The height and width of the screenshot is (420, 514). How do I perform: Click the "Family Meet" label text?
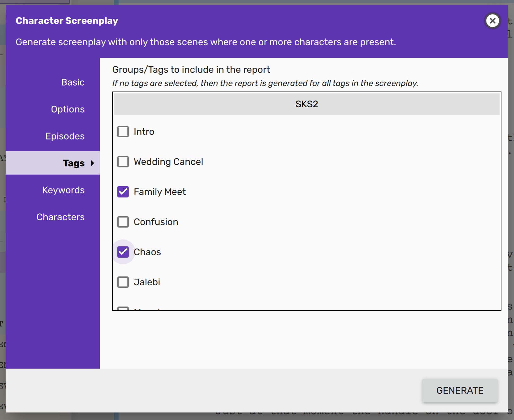click(160, 192)
